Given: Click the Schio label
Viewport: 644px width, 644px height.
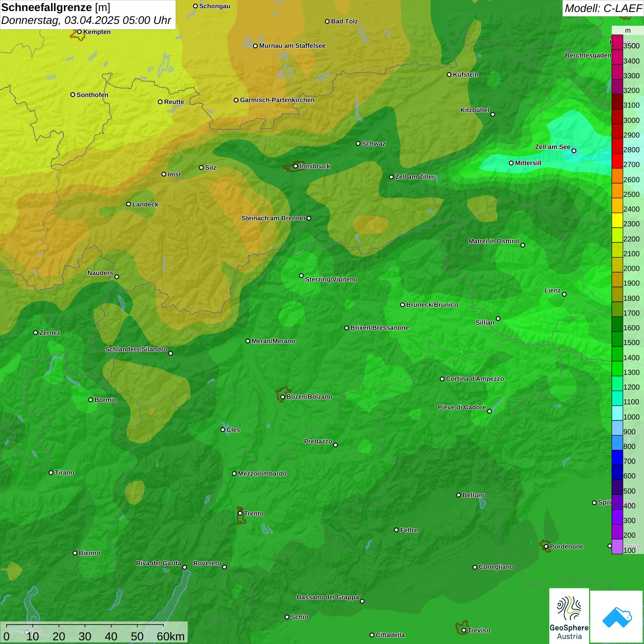Looking at the screenshot, I should point(300,617).
